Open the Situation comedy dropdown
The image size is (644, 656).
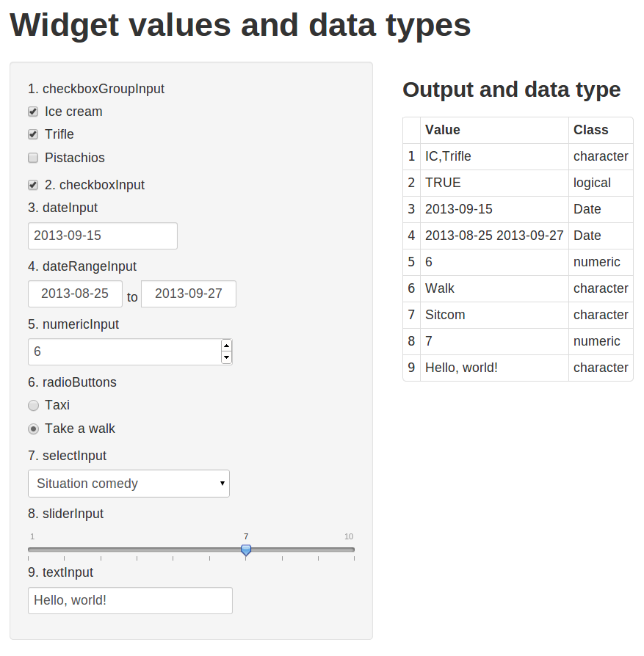coord(129,484)
